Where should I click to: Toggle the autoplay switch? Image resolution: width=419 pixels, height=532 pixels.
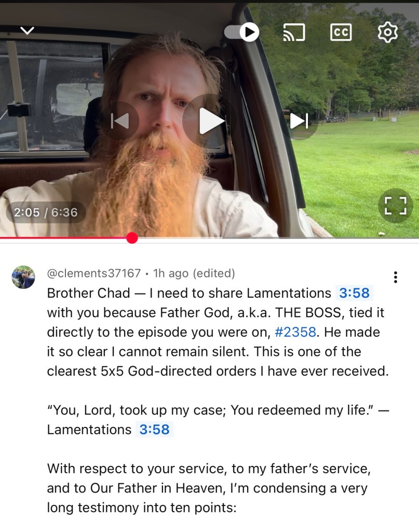pos(242,32)
